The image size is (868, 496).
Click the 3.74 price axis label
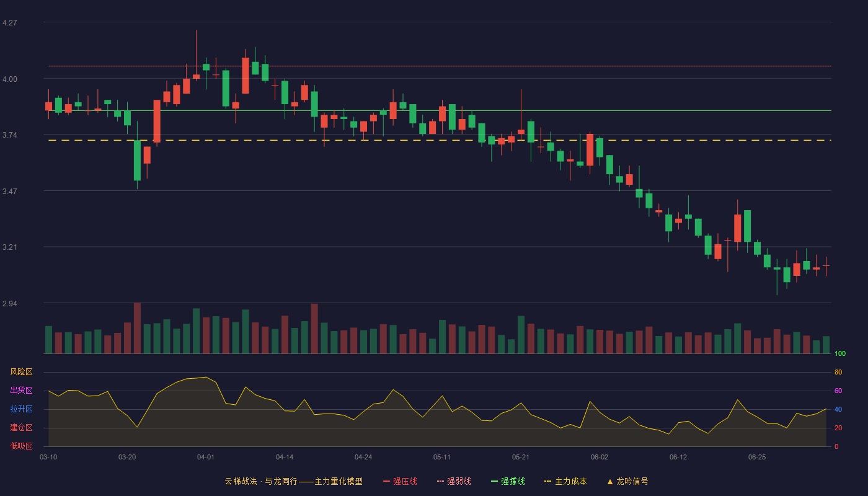coord(10,135)
